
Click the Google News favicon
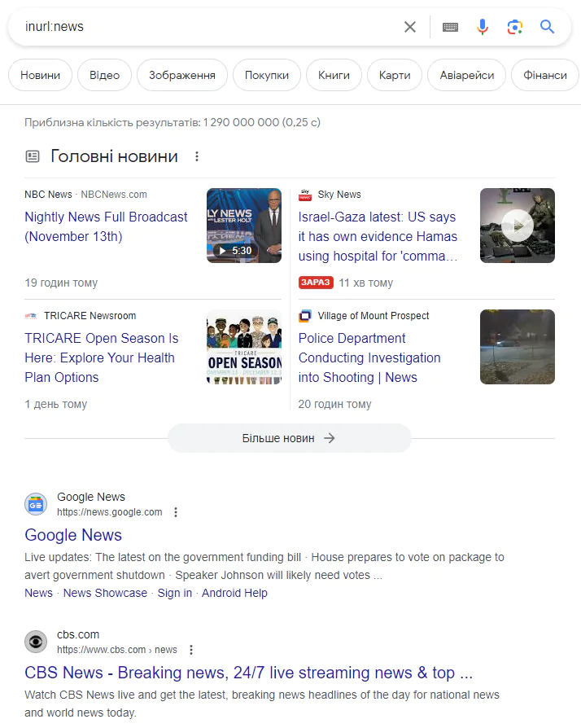pyautogui.click(x=36, y=504)
